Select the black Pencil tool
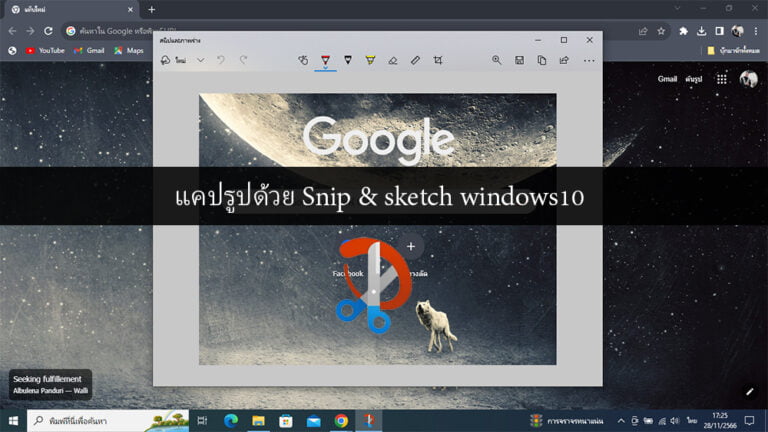The height and width of the screenshot is (432, 768). [x=348, y=60]
